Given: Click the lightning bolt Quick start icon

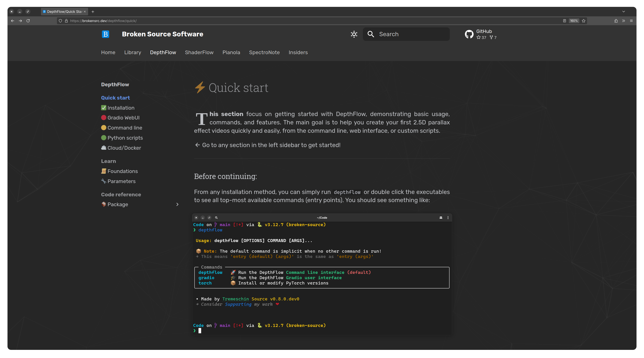Looking at the screenshot, I should [200, 87].
